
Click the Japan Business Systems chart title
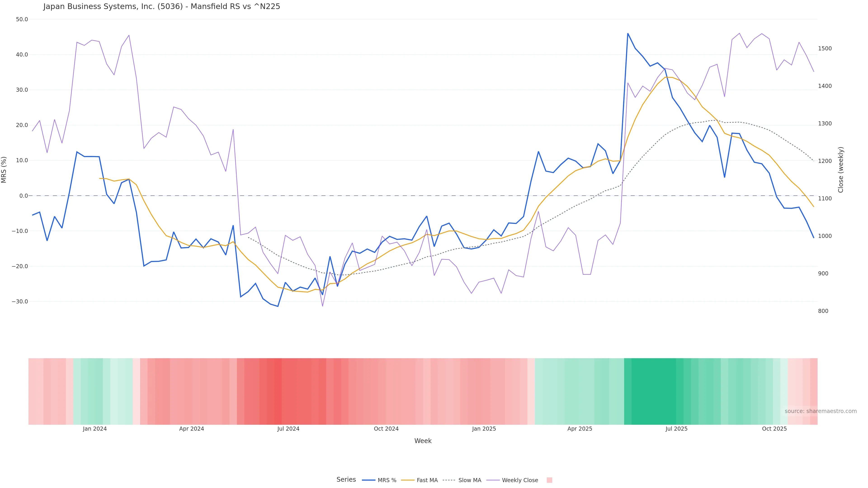point(161,6)
